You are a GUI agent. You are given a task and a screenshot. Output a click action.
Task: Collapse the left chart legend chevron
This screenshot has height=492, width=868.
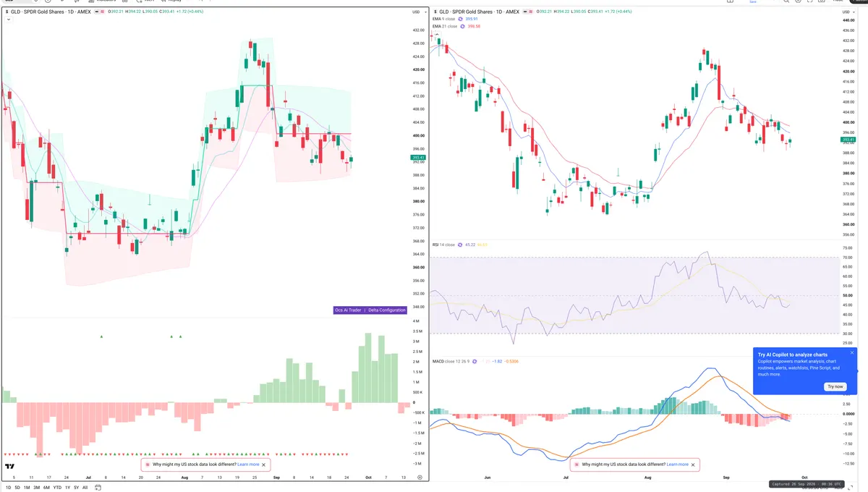[9, 20]
